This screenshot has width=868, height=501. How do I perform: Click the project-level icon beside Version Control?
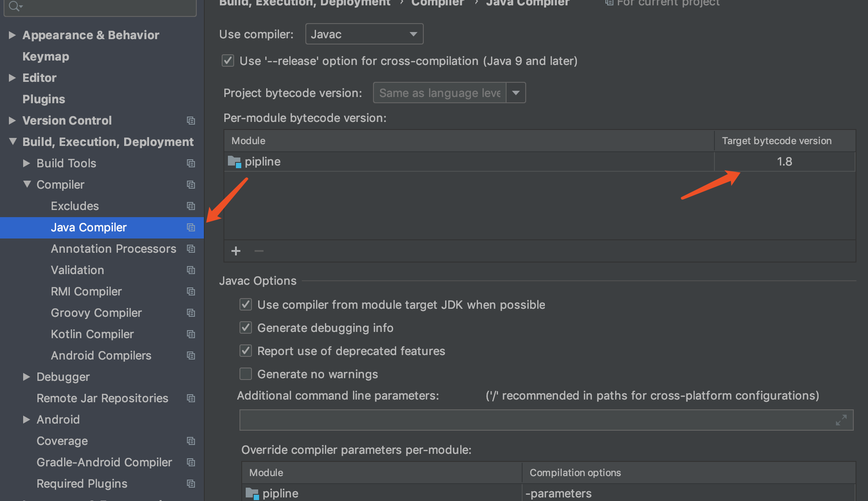pyautogui.click(x=191, y=121)
